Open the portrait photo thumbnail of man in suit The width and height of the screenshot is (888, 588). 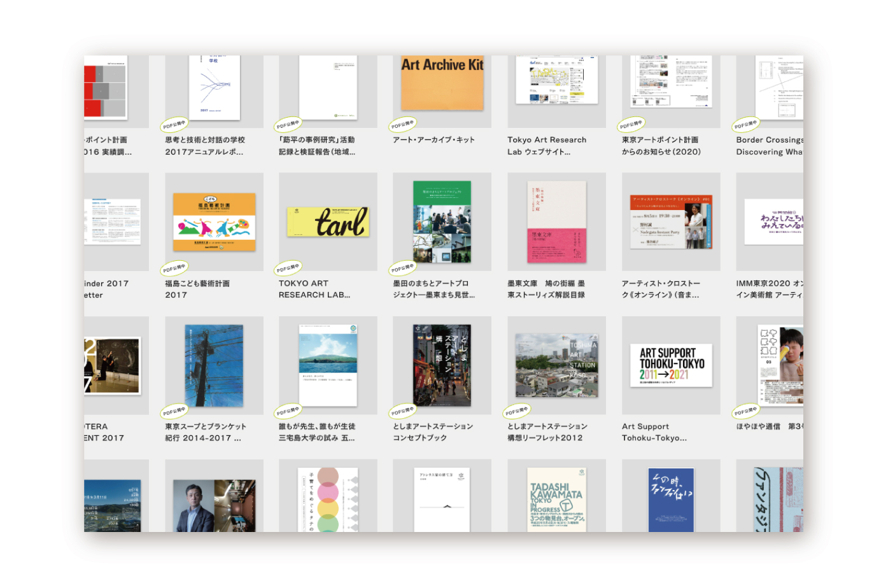coord(214,505)
